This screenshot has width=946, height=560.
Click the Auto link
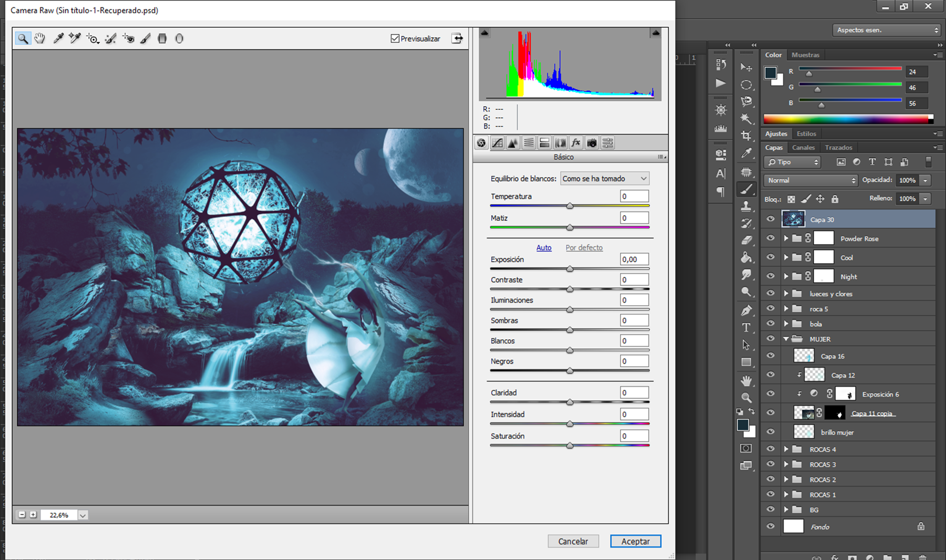click(x=544, y=247)
